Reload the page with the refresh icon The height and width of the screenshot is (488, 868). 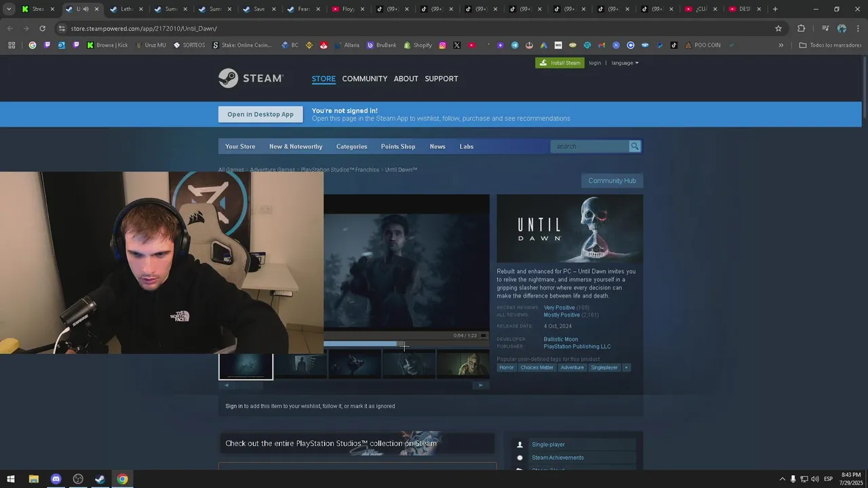click(x=42, y=28)
